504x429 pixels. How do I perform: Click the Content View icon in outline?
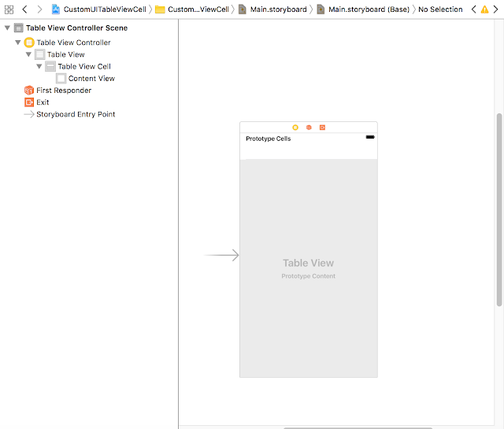[61, 79]
